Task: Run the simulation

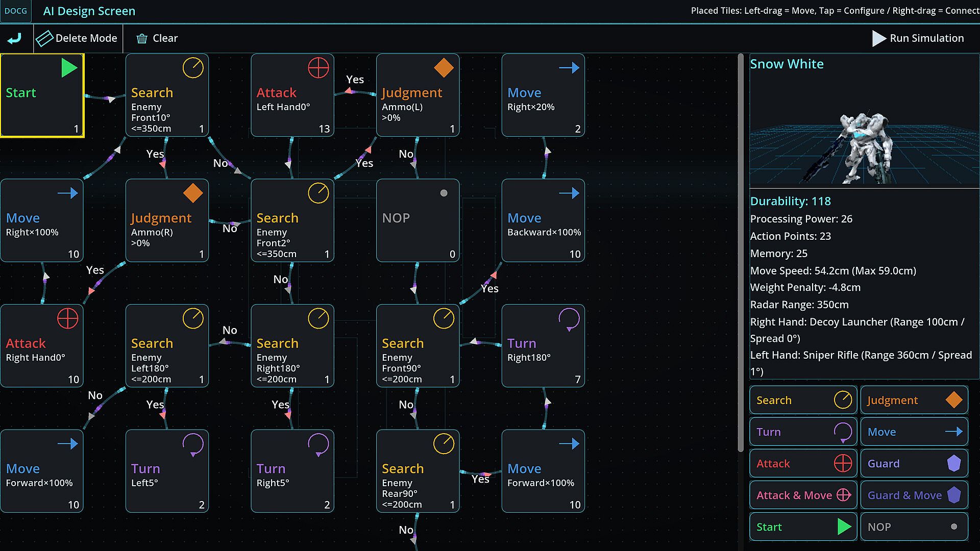Action: click(x=918, y=38)
